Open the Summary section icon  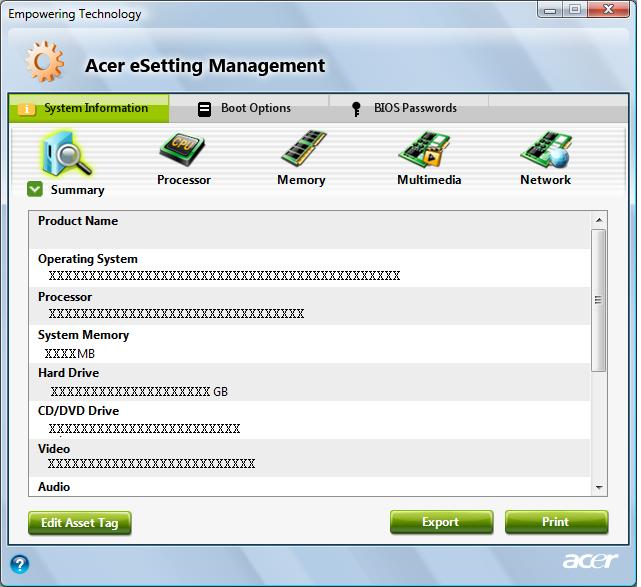pyautogui.click(x=66, y=154)
